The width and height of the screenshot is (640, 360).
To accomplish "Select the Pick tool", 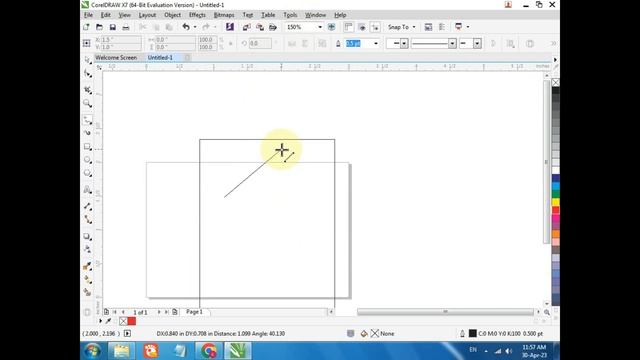I will [x=87, y=60].
